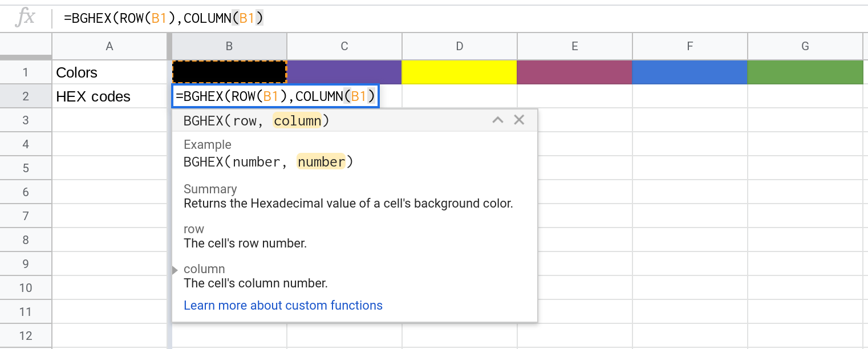Select row 5 header

[x=26, y=168]
